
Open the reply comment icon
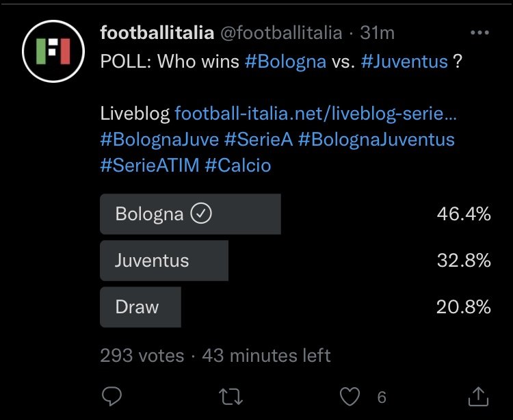[111, 397]
